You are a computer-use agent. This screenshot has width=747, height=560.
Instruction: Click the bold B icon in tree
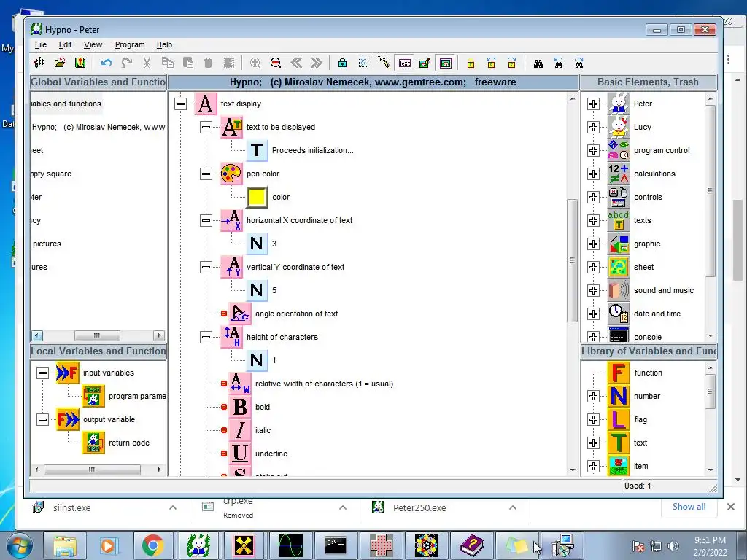(240, 407)
